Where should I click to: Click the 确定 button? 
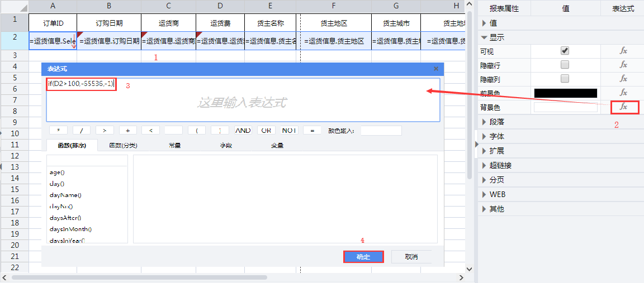pyautogui.click(x=363, y=257)
